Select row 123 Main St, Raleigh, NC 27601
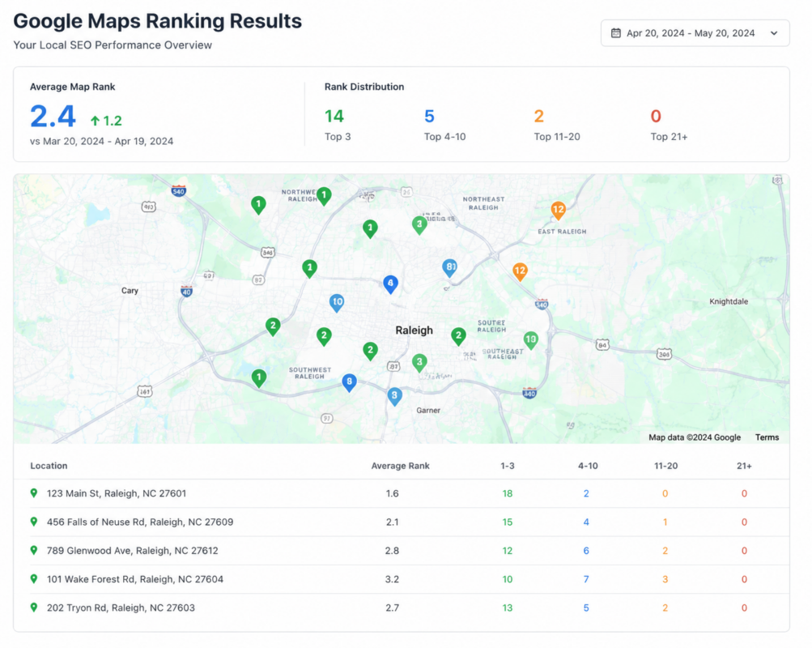 (402, 493)
